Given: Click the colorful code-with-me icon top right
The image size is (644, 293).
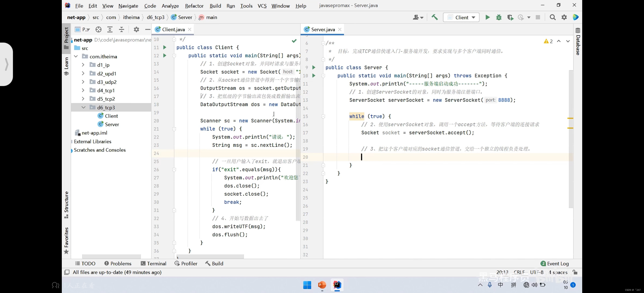Looking at the screenshot, I should coord(575,17).
